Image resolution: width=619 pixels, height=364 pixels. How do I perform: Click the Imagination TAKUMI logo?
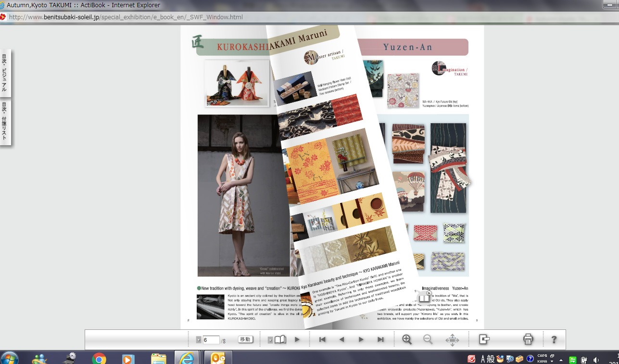click(x=450, y=69)
